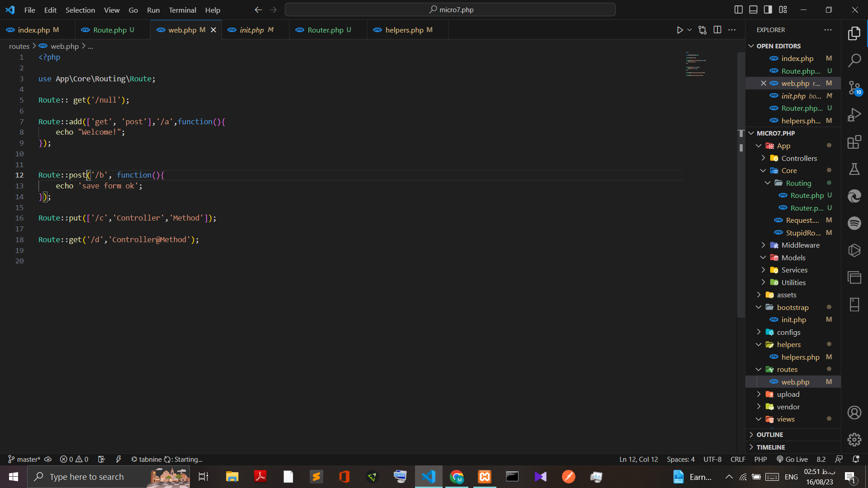Collapse the MICRO7.PHP project section

point(793,133)
